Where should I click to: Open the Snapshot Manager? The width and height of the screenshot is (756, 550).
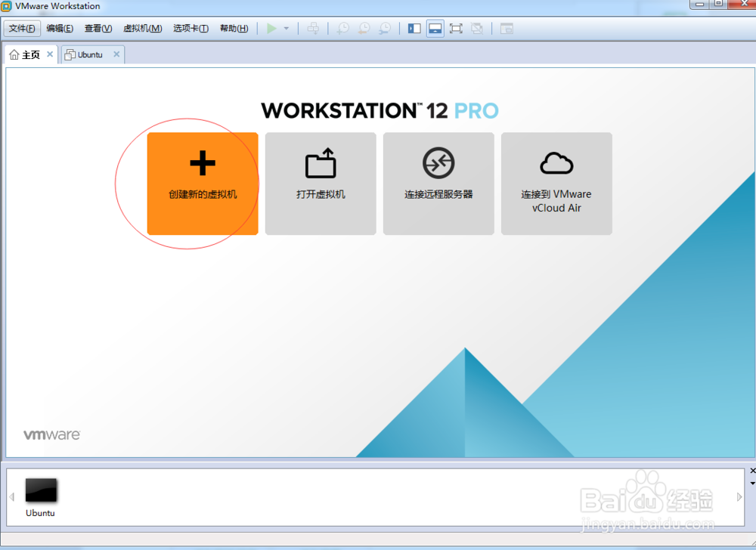click(385, 28)
